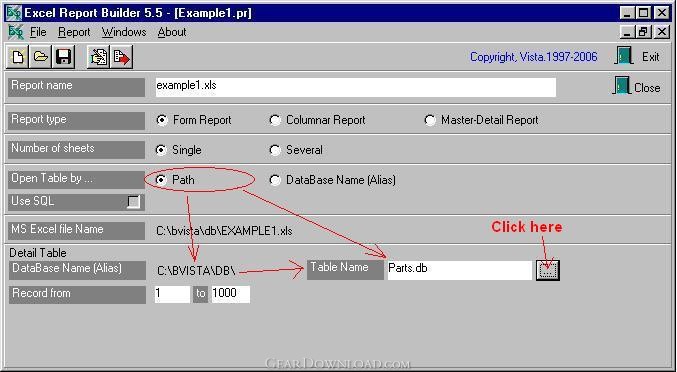677x372 pixels.
Task: Open the Windows menu
Action: click(124, 32)
